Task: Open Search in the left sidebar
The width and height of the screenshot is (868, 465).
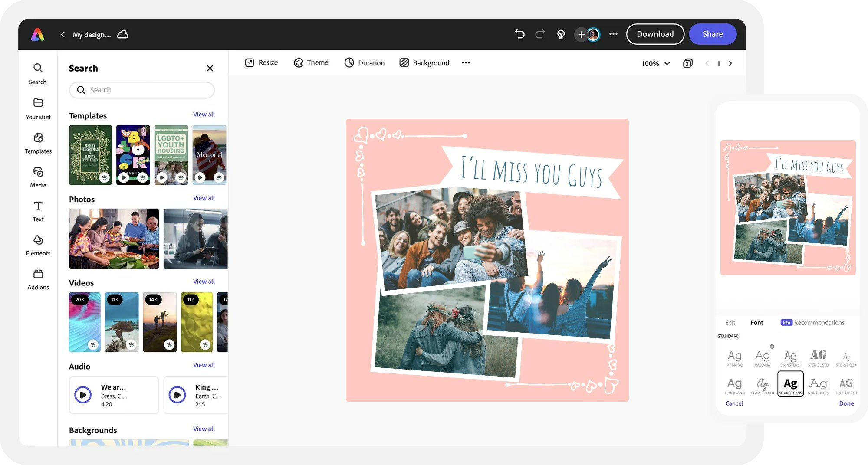Action: pos(38,74)
